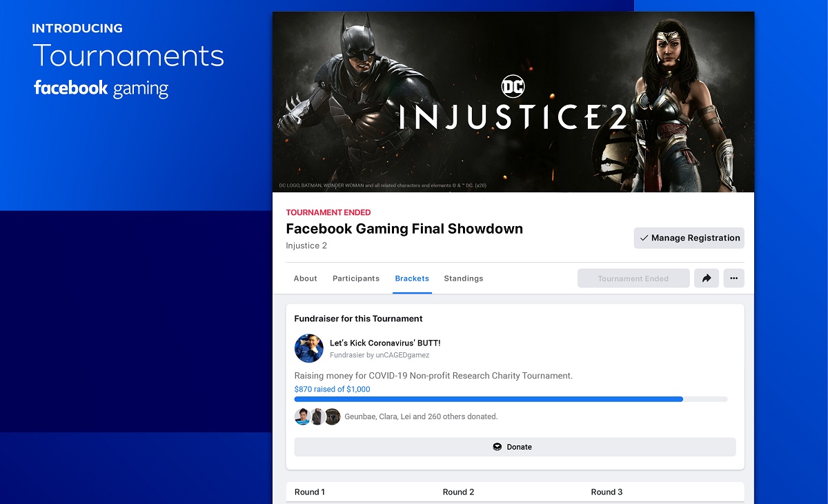Open the Standings tab
The image size is (828, 504).
pos(463,279)
